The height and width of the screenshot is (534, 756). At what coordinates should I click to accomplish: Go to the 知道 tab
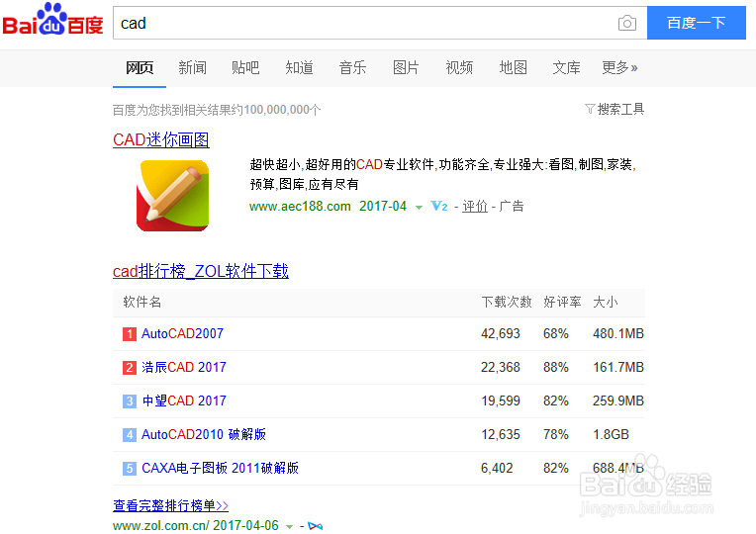299,67
